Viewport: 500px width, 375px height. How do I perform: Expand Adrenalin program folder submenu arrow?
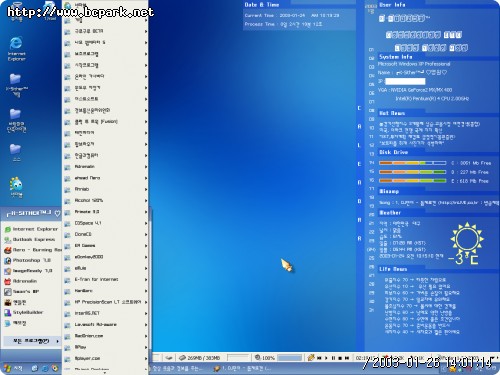click(146, 166)
